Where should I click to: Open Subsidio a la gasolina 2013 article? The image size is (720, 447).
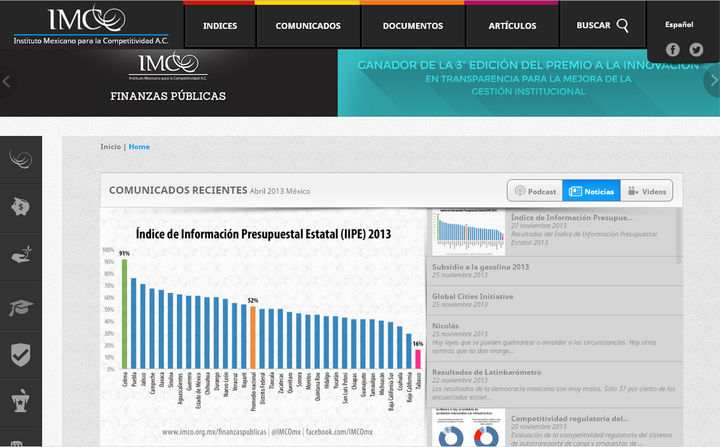pos(479,268)
